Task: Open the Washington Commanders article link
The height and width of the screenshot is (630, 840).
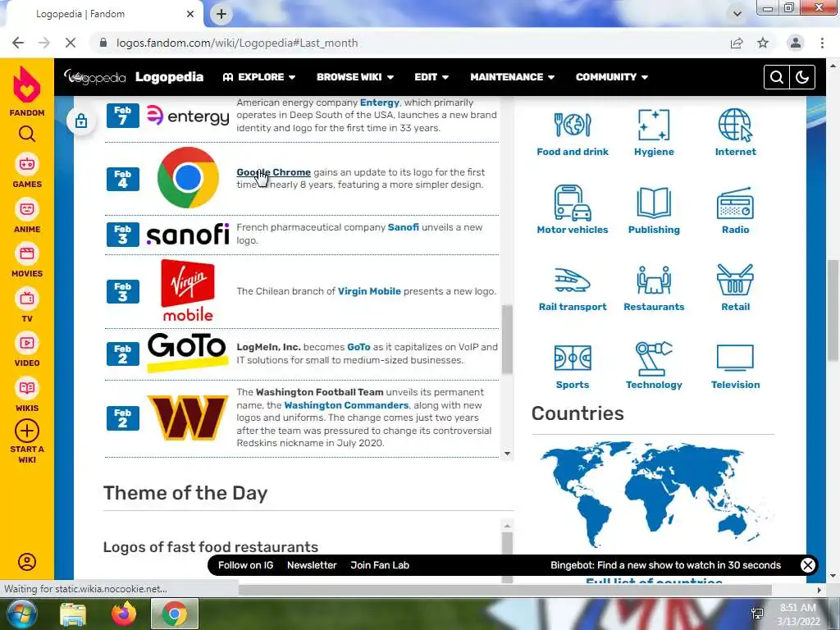Action: [x=346, y=405]
